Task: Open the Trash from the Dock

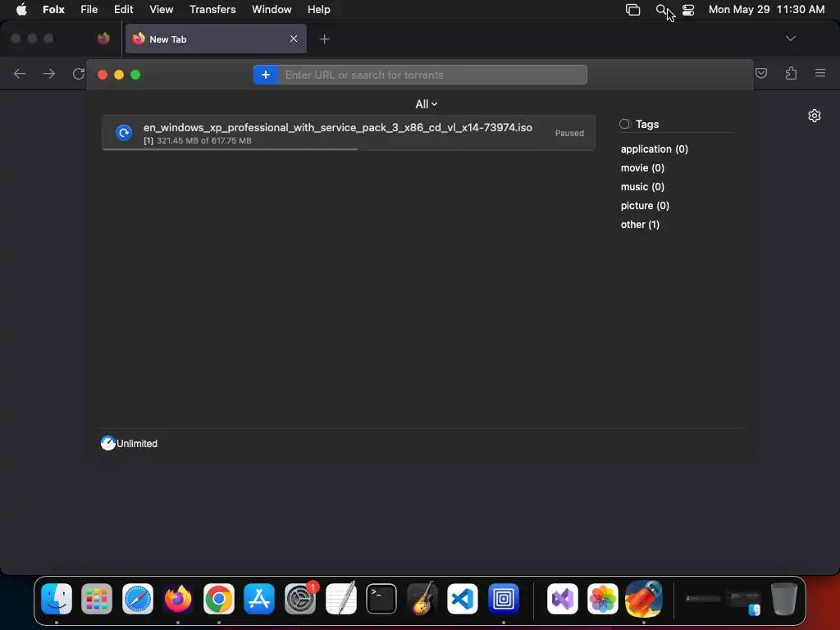Action: point(784,598)
